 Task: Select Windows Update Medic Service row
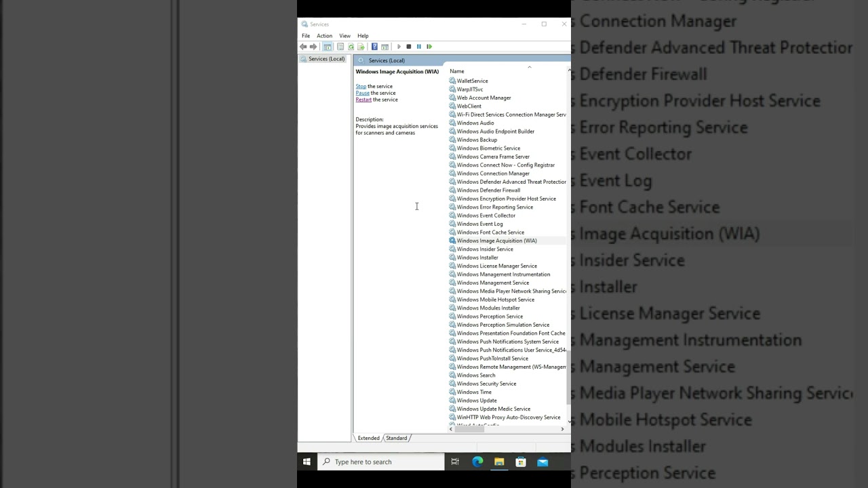494,409
